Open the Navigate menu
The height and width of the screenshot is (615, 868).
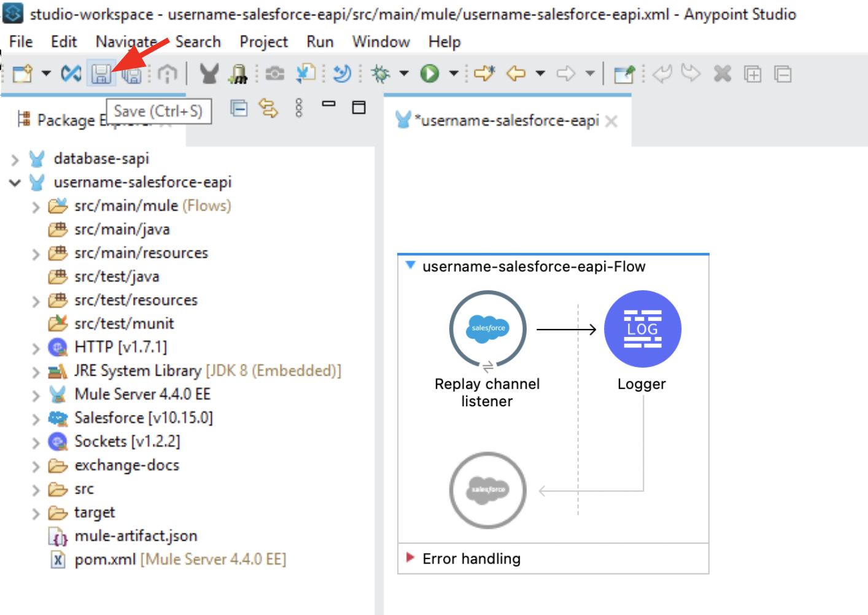click(126, 42)
